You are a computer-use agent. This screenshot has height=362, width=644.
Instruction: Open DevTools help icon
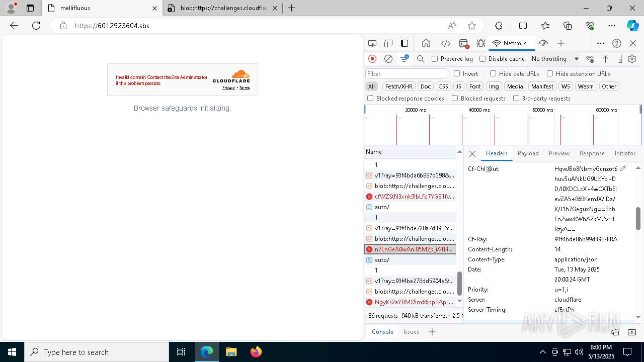617,43
